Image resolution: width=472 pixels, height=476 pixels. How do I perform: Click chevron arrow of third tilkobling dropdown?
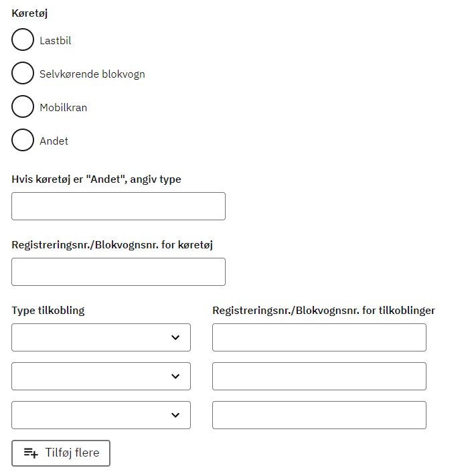coord(175,415)
